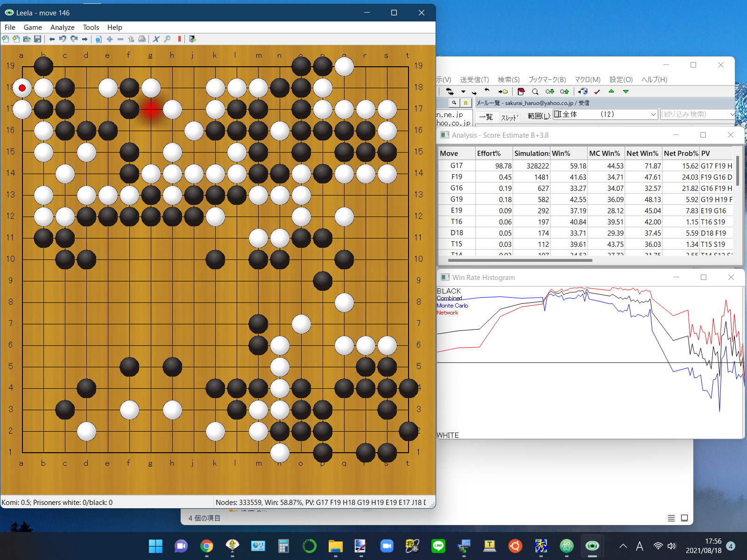Switch to the スレッド tab
This screenshot has height=560, width=747.
pyautogui.click(x=509, y=117)
